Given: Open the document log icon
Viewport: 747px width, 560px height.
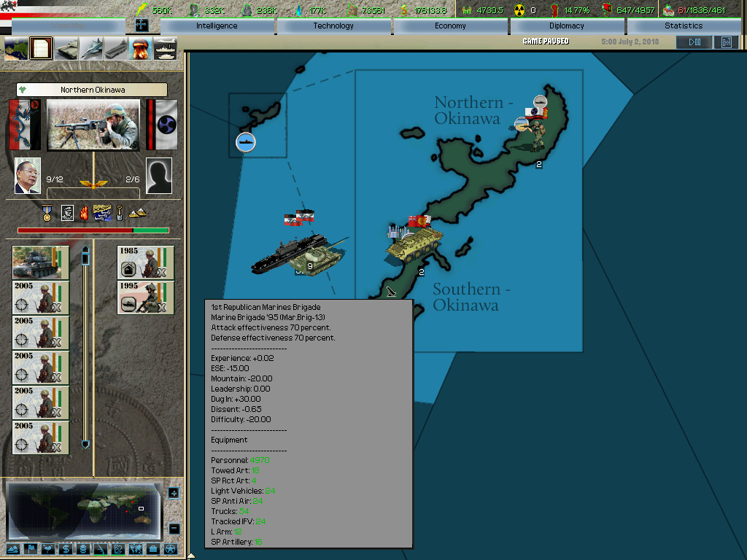Looking at the screenshot, I should point(42,49).
